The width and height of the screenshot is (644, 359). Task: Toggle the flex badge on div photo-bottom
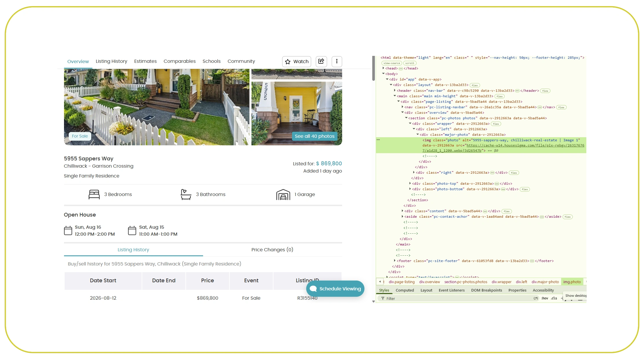[x=525, y=189]
